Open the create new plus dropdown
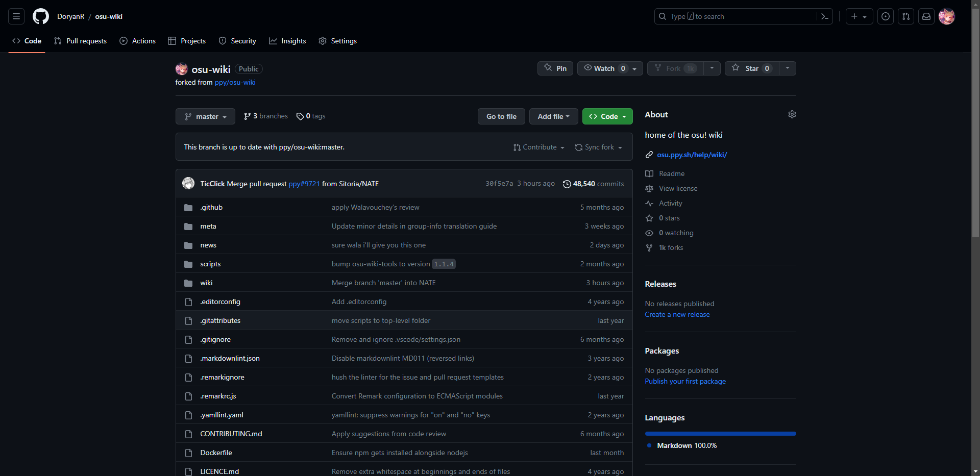Screen dimensions: 980x476 point(859,16)
